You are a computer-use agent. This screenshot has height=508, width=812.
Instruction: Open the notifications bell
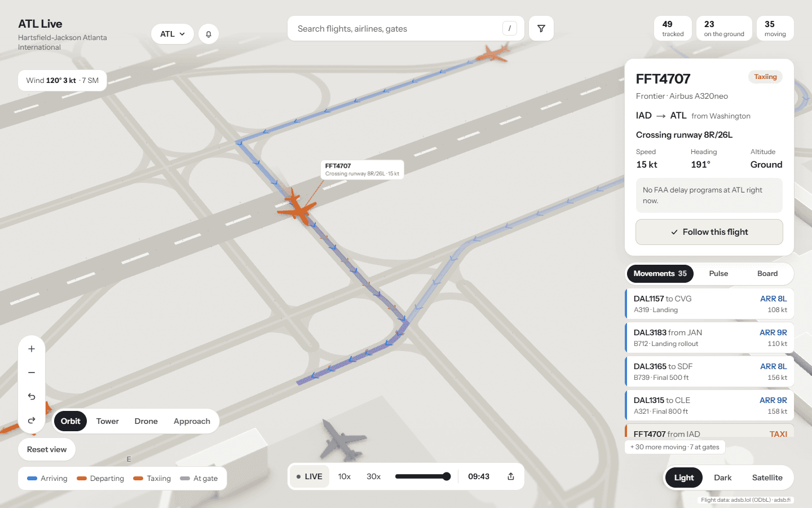pyautogui.click(x=209, y=34)
